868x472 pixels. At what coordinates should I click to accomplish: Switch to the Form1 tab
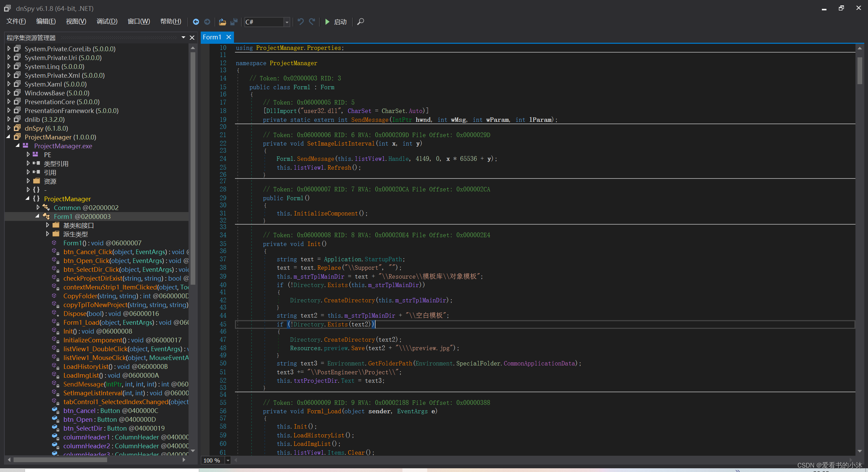tap(212, 37)
